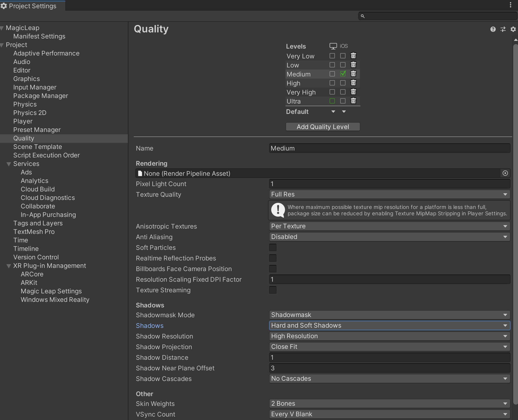
Task: Click the Add Quality Level button
Action: pos(323,126)
